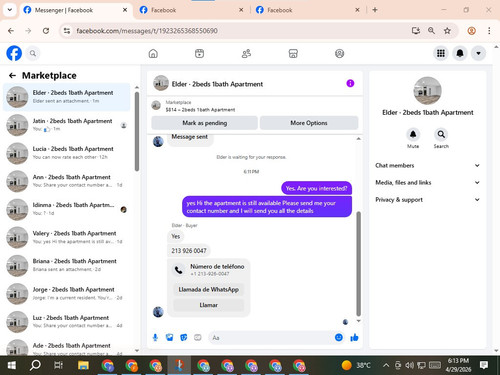Switch to the second Facebook browser tab
Screen dimensions: 500x375
pos(192,10)
